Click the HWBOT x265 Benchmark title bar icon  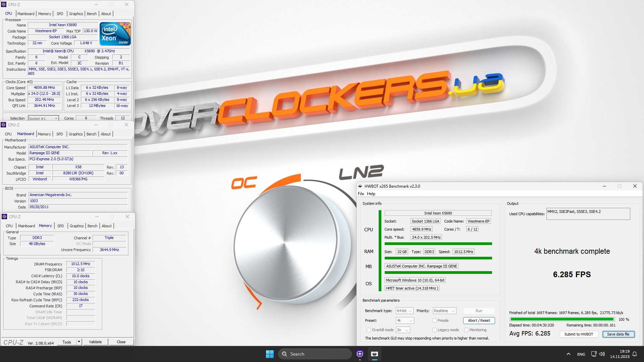360,186
